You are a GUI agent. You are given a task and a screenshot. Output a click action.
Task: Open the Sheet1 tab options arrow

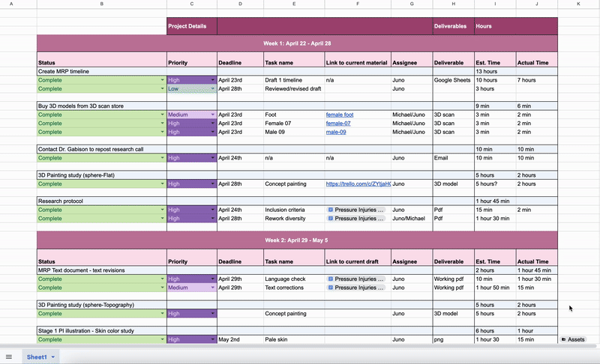(53, 357)
